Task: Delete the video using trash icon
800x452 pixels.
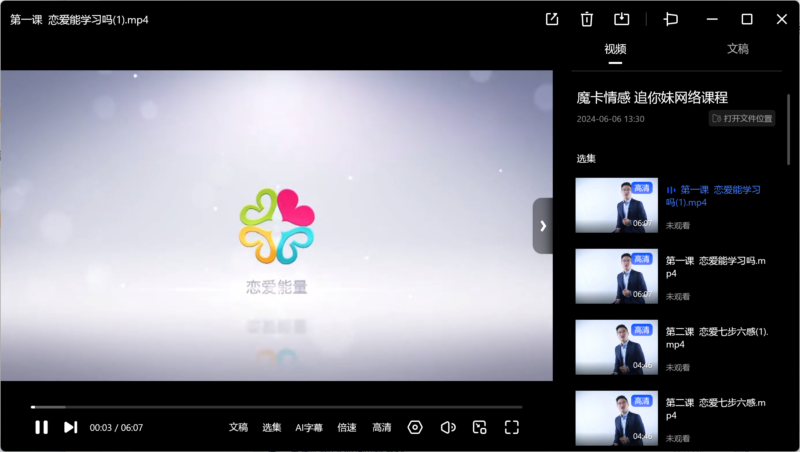Action: point(586,19)
